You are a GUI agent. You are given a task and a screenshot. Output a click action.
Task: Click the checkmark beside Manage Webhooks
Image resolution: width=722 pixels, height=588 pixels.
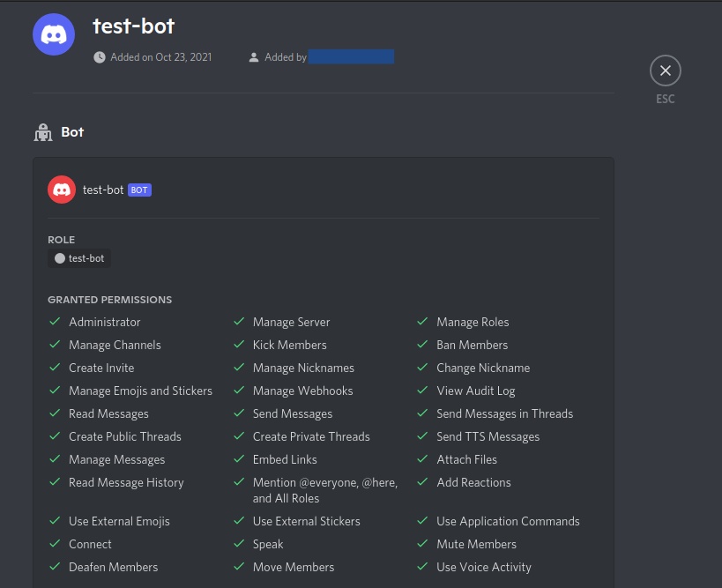[x=239, y=390]
